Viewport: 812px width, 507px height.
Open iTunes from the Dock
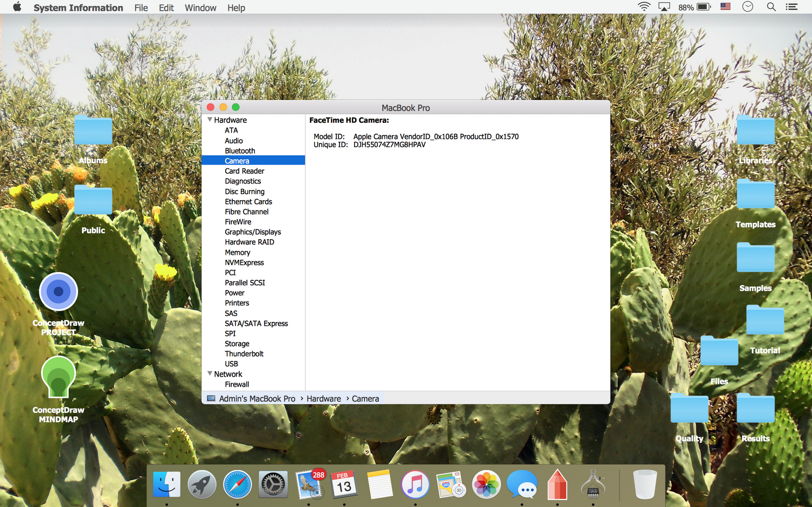point(415,484)
